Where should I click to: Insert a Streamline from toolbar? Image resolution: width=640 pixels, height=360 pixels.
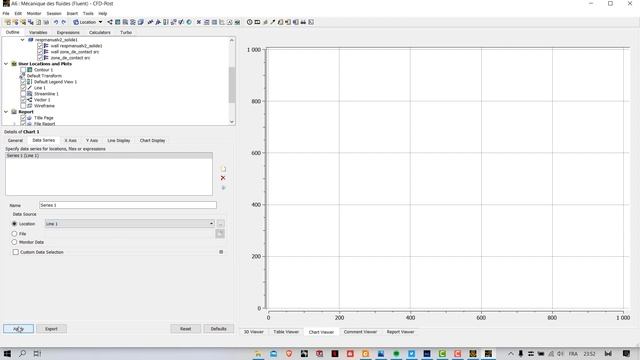(x=125, y=22)
